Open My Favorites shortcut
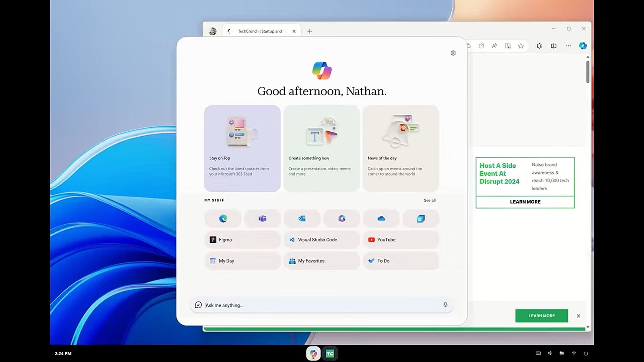 pyautogui.click(x=321, y=261)
